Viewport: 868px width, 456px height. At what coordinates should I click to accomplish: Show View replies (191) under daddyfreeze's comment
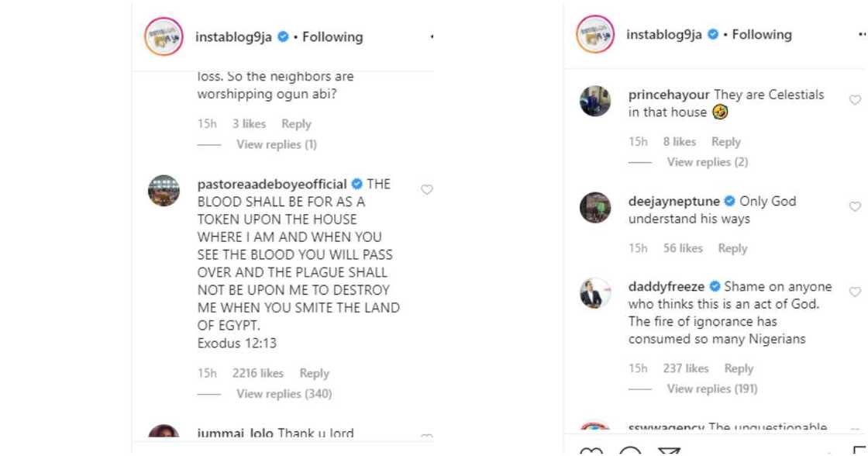pos(711,389)
